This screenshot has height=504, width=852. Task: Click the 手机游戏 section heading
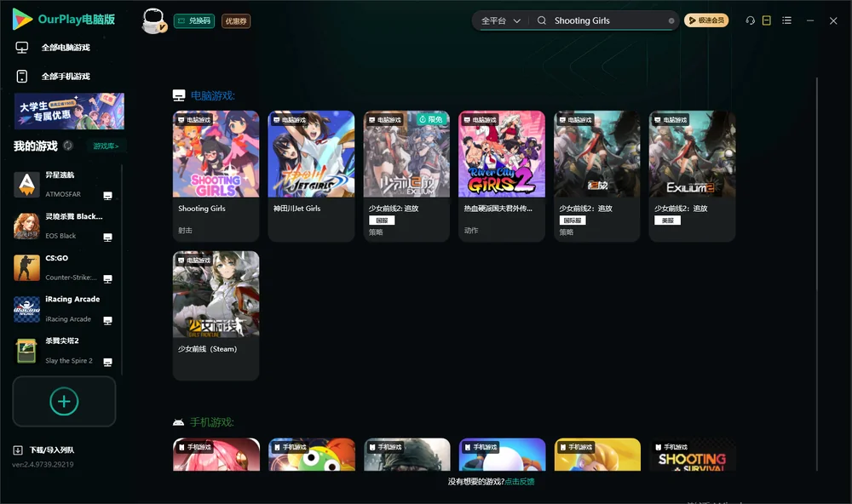(212, 422)
